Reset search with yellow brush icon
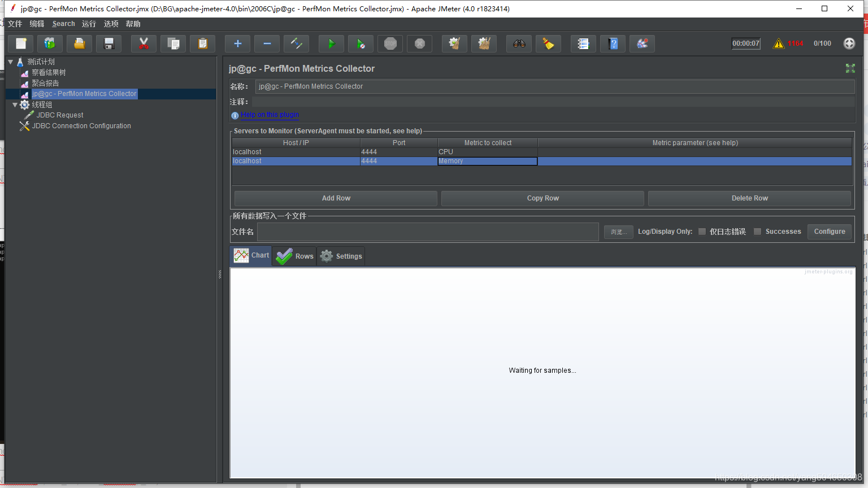868x488 pixels. 549,43
